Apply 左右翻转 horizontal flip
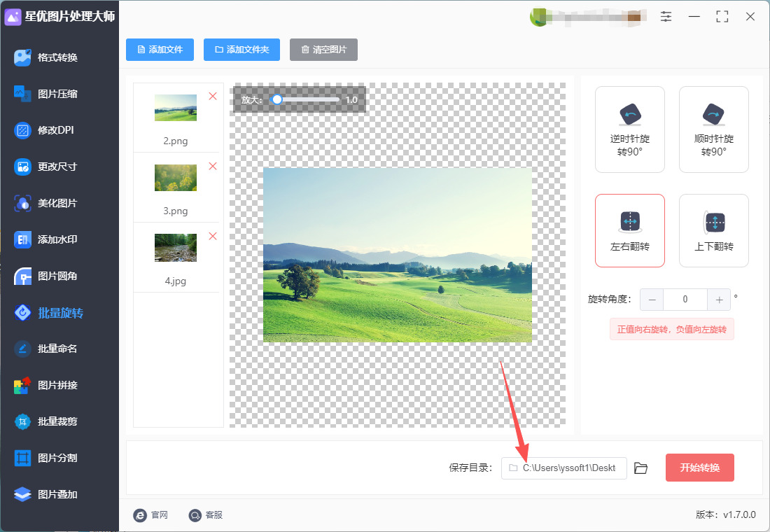 pos(629,231)
